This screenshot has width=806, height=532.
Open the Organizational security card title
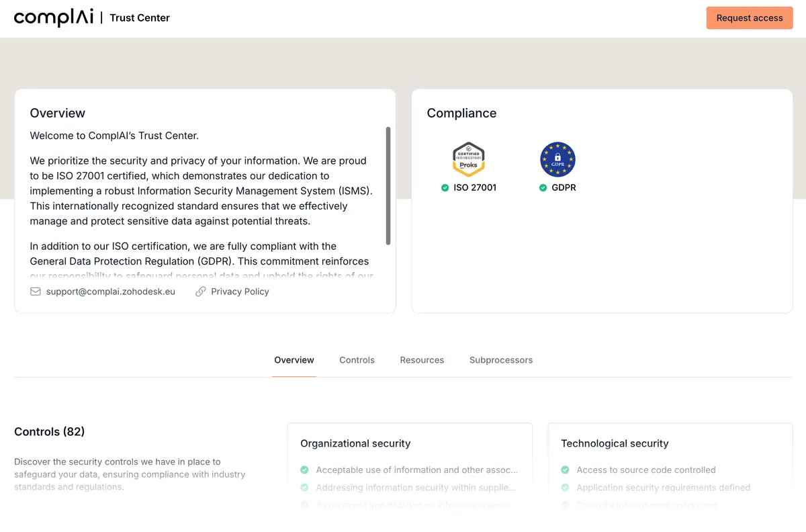355,443
